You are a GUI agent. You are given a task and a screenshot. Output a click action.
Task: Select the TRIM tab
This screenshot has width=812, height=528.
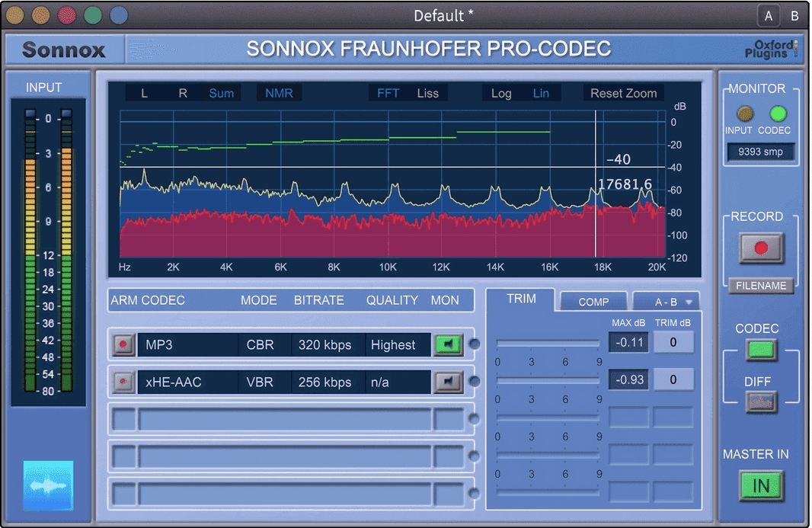tap(521, 299)
